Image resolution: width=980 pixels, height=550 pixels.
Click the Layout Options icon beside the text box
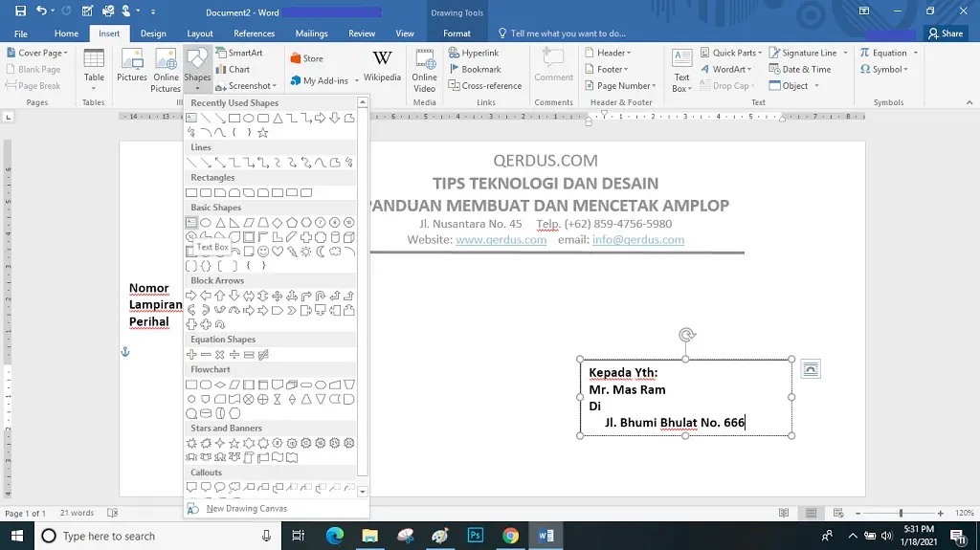(x=811, y=369)
